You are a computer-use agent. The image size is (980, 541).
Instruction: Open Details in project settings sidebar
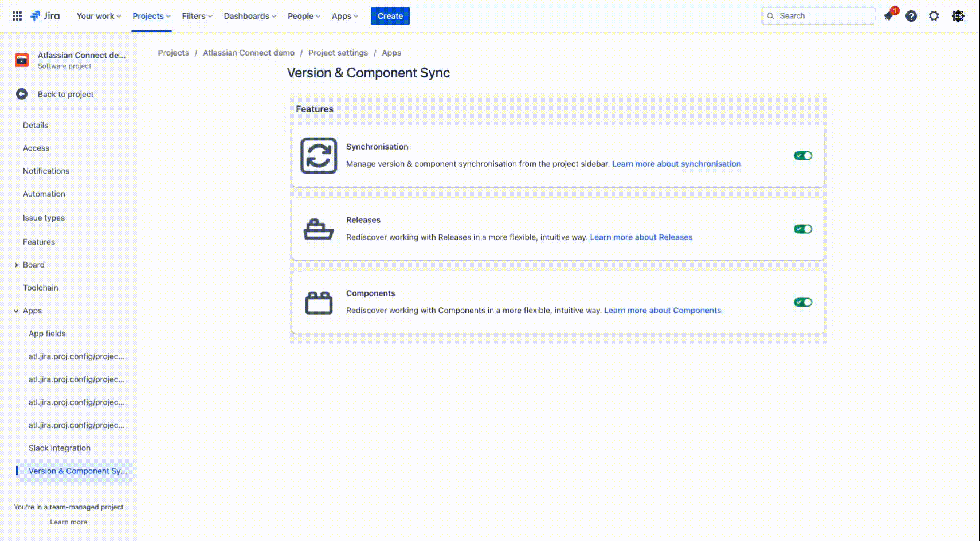click(x=36, y=125)
